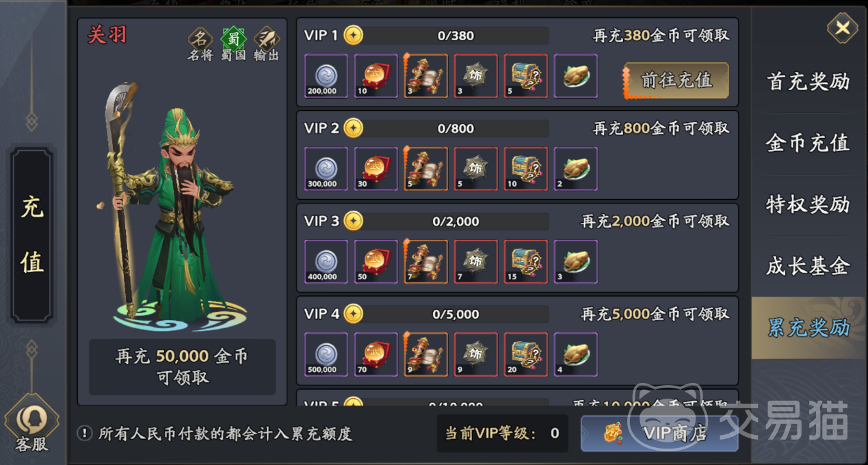Close the recharge panel with X button
The image size is (868, 465).
[843, 27]
